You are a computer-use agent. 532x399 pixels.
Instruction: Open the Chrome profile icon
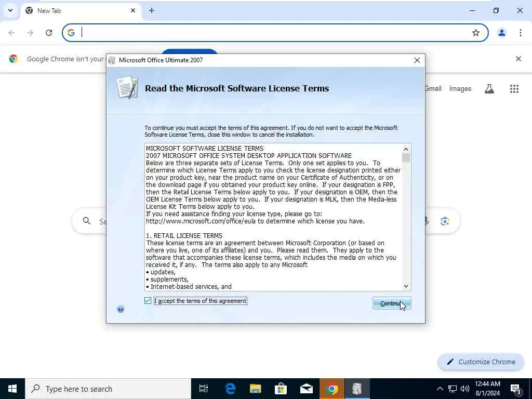502,33
